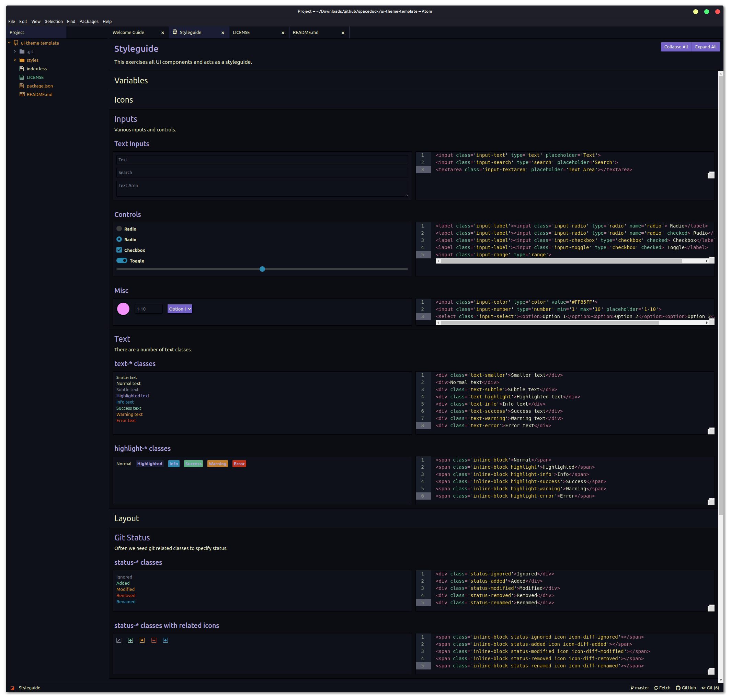This screenshot has height=700, width=731.
Task: Click the green diff-added status icon
Action: [130, 640]
